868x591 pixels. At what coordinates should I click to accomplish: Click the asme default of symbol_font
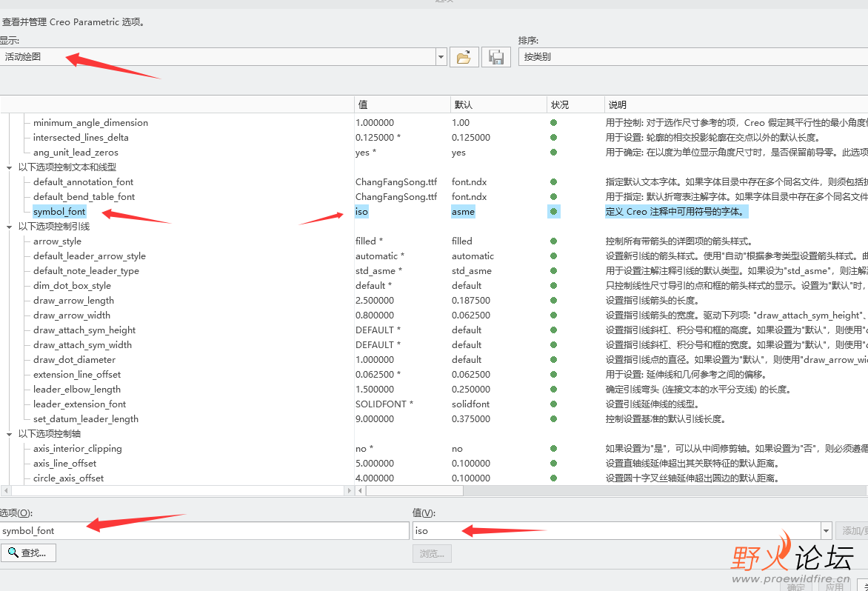coord(463,211)
